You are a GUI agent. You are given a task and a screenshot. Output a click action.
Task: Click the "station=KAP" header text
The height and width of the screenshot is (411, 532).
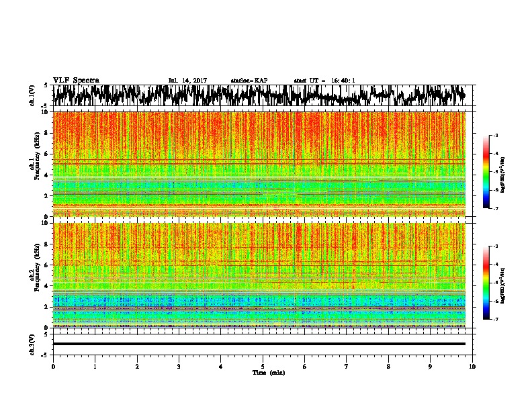coord(249,81)
